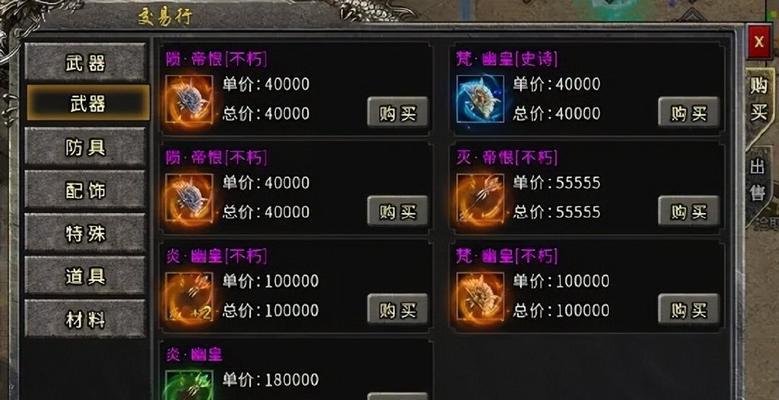Click the orange 梵·幽皇[不朽] item icon
779x400 pixels.
tap(480, 296)
